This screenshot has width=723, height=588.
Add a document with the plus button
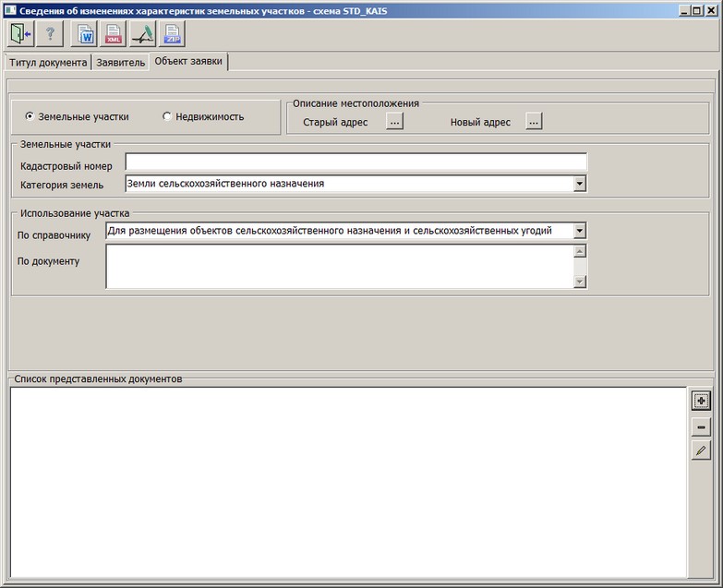point(701,401)
